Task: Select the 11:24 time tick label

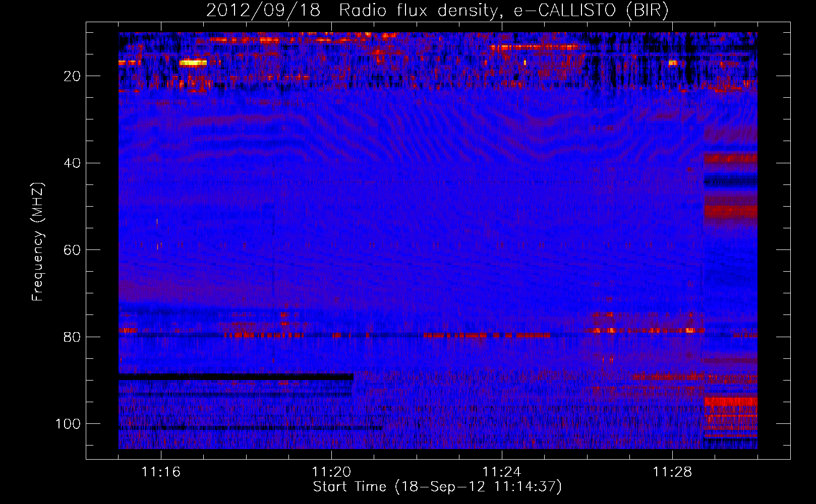Action: [502, 472]
